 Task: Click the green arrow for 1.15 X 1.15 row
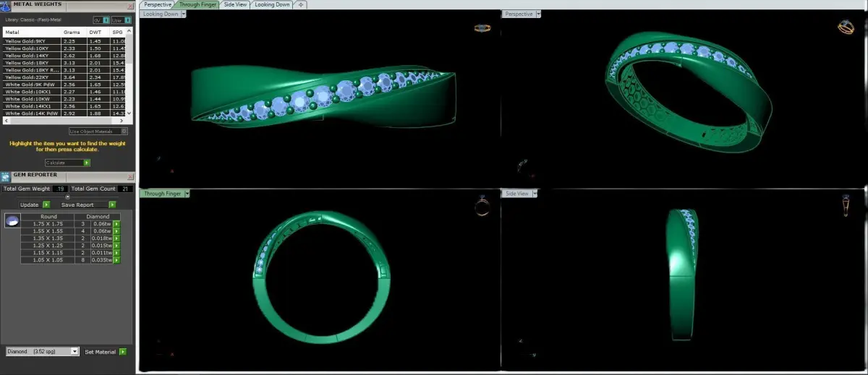coord(116,252)
